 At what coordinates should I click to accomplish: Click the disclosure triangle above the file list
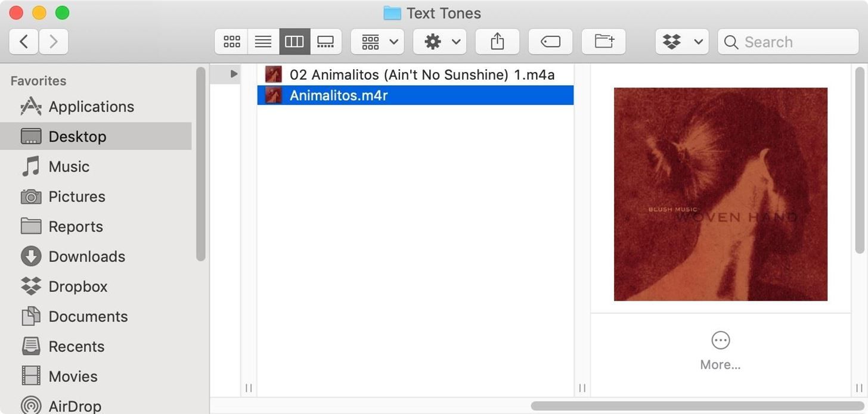[x=232, y=73]
